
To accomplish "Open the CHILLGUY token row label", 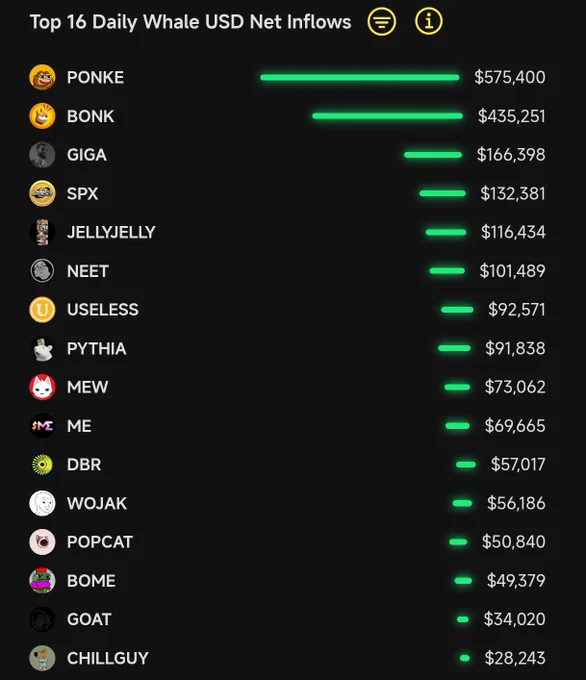I will click(x=108, y=658).
